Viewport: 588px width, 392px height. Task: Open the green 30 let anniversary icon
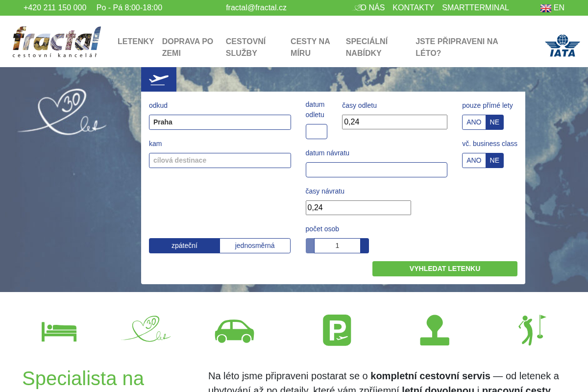coord(146,329)
